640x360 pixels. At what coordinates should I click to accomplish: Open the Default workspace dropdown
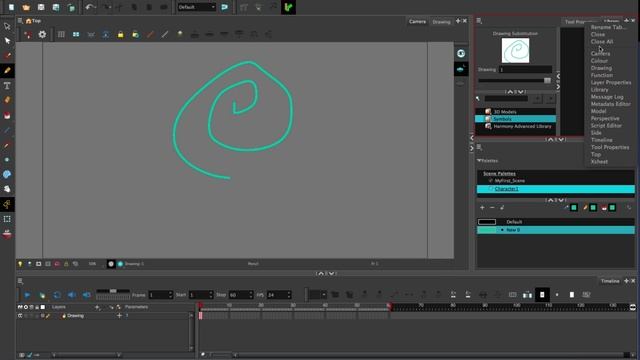196,7
